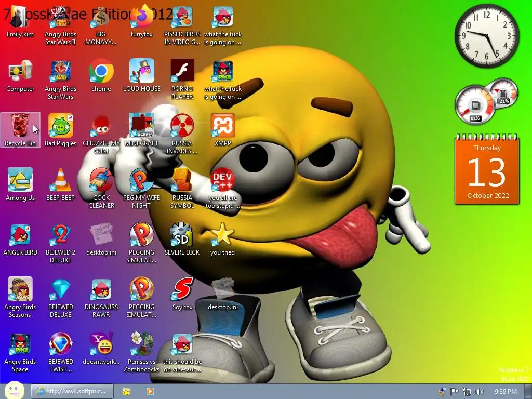Click the Show desktop button at taskbar end

(528, 392)
